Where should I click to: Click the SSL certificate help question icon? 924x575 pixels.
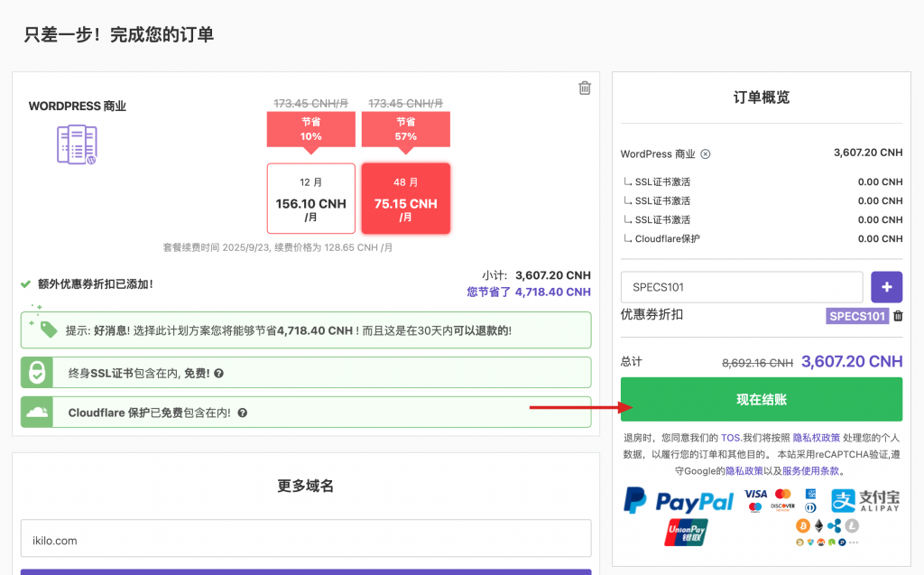pyautogui.click(x=219, y=373)
